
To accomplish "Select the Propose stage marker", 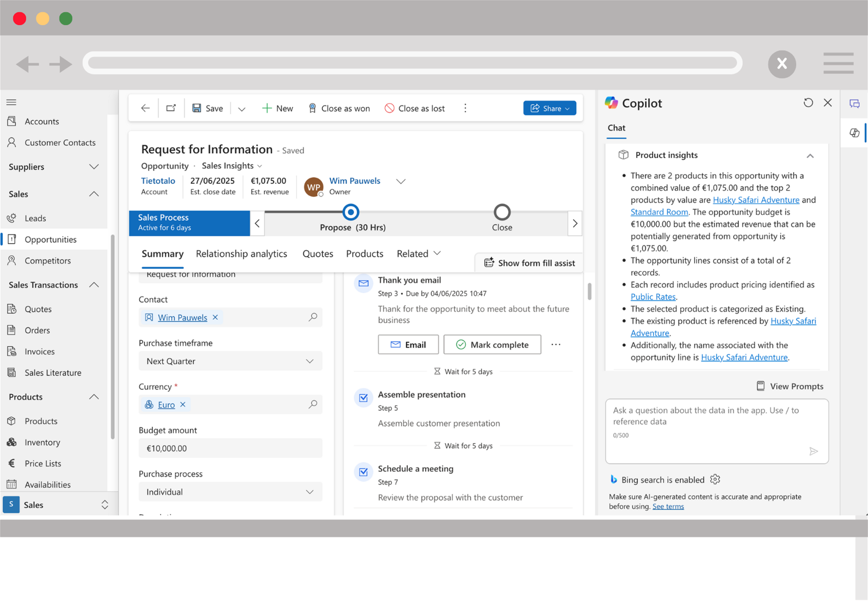I will 351,212.
